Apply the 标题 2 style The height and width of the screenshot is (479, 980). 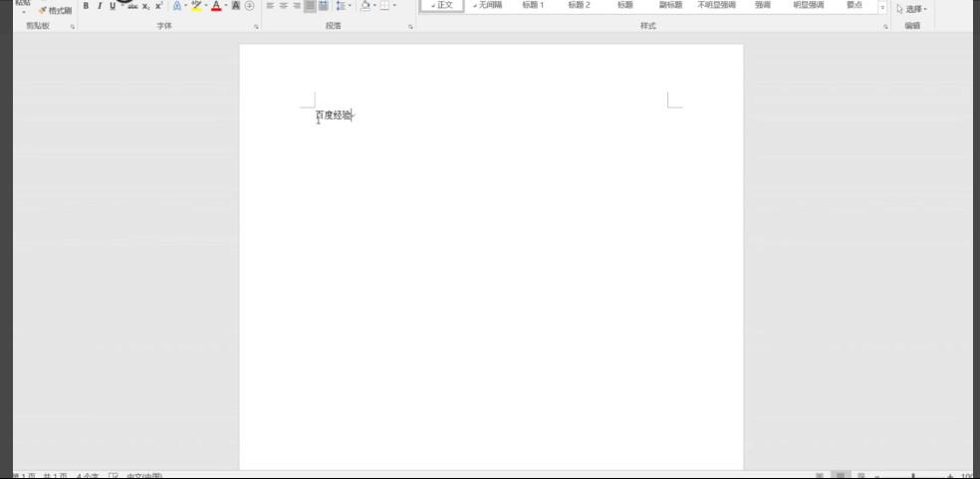pyautogui.click(x=580, y=5)
